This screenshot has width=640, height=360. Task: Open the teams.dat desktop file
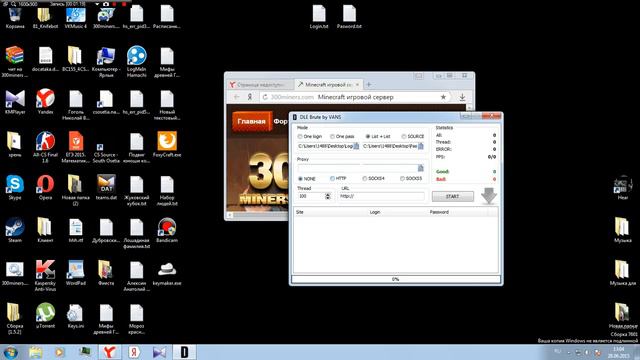[106, 187]
